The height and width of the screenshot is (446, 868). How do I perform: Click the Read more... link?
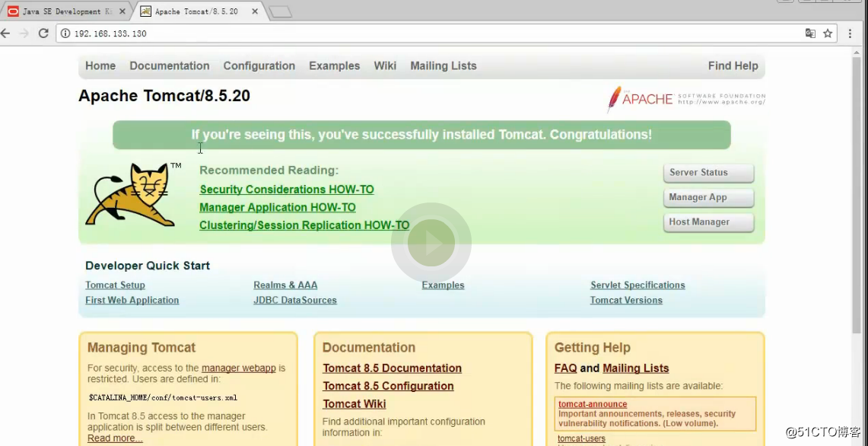[115, 439]
